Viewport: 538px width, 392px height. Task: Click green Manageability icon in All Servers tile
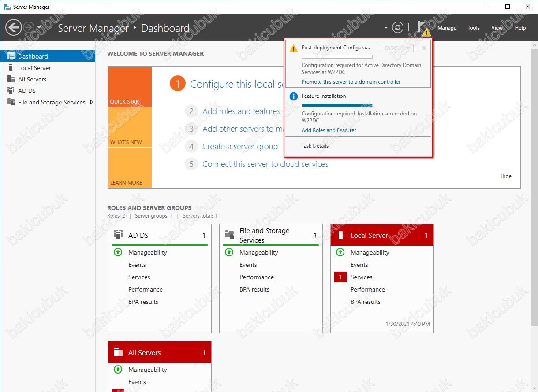(118, 370)
